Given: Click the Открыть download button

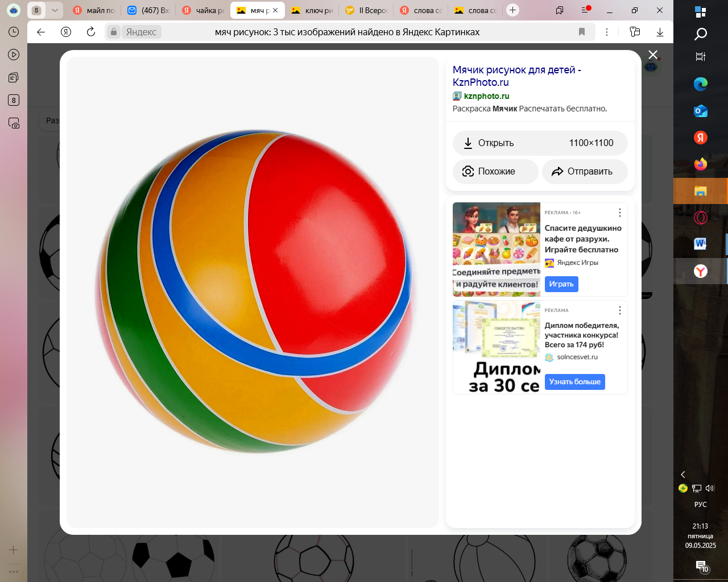Looking at the screenshot, I should click(x=540, y=143).
